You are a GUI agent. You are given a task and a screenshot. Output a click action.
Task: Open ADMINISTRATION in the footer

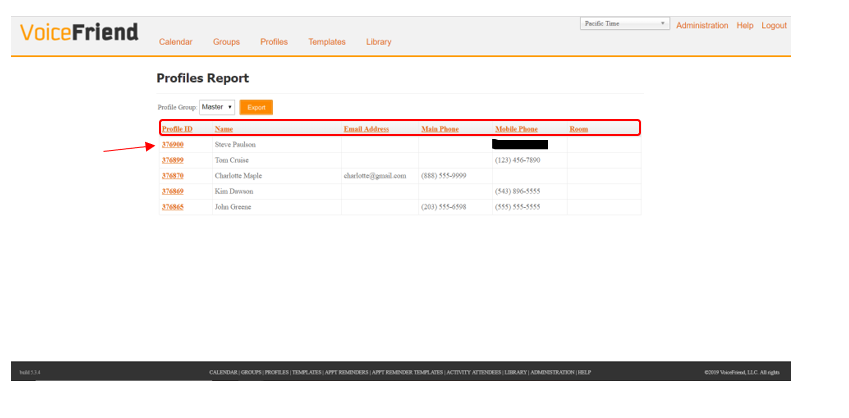552,373
